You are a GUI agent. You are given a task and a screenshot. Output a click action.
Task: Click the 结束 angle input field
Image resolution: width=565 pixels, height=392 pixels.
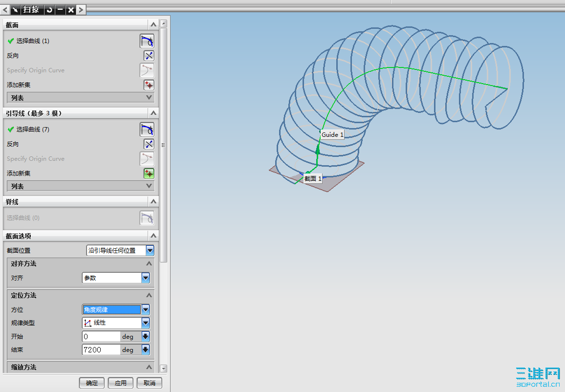[101, 350]
